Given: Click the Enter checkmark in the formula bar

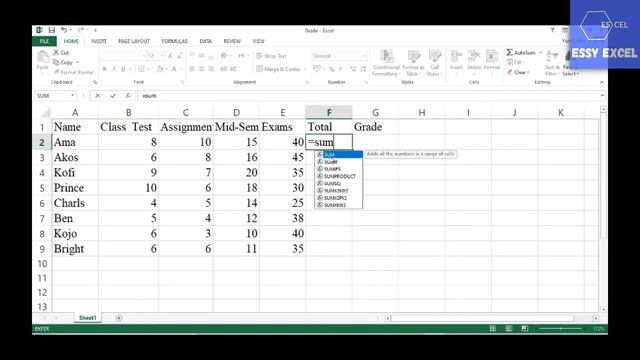Looking at the screenshot, I should 113,96.
